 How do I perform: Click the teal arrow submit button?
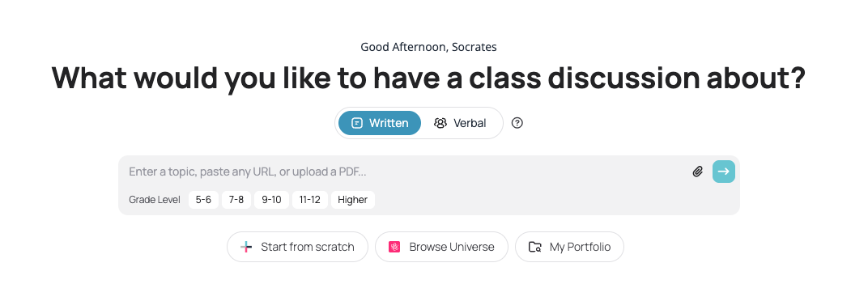click(724, 172)
